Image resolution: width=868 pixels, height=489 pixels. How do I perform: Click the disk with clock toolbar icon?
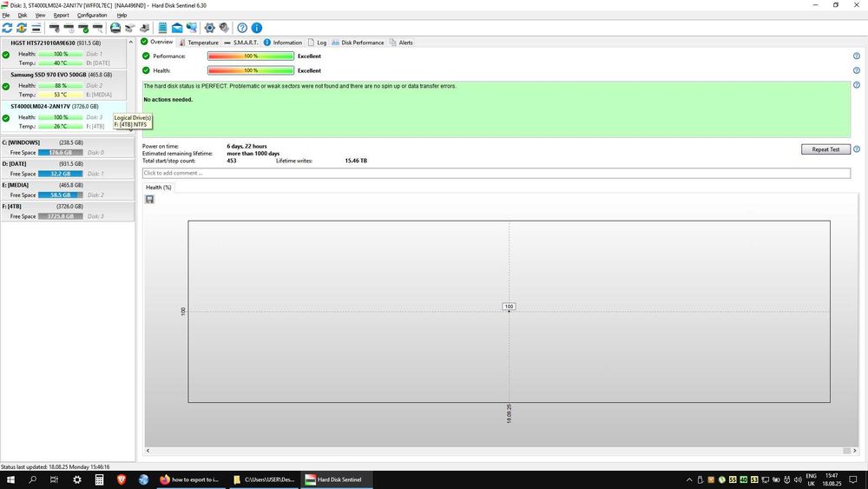(x=69, y=28)
